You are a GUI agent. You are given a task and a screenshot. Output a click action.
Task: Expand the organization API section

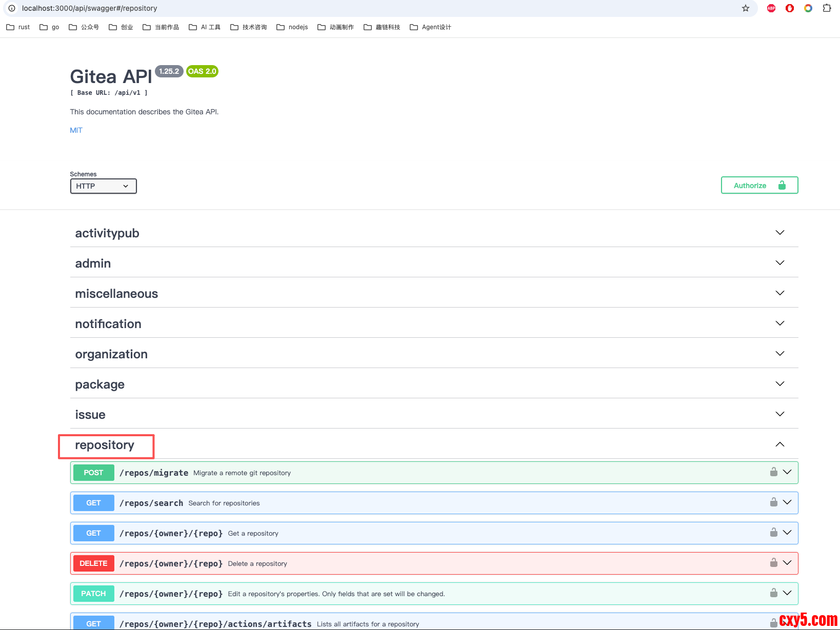tap(779, 354)
